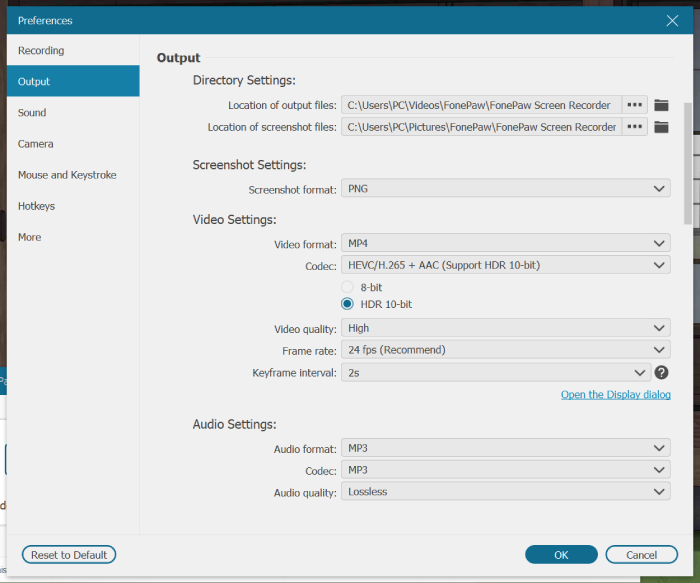Confirm settings with the OK button
This screenshot has height=583, width=700.
click(561, 554)
